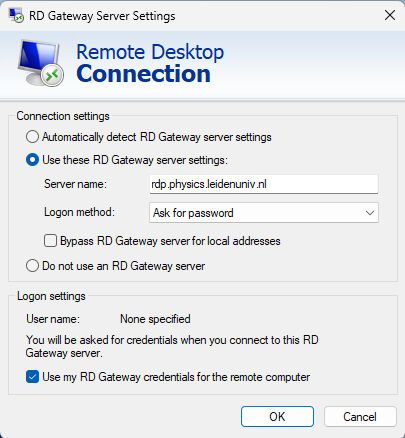
Task: Click the Server name label
Action: pyautogui.click(x=75, y=184)
